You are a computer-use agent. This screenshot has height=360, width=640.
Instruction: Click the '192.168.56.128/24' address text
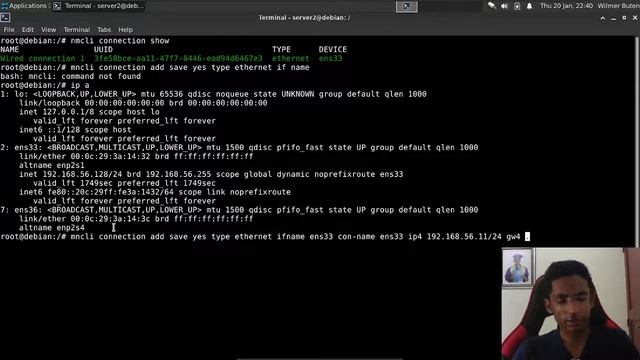[82, 174]
